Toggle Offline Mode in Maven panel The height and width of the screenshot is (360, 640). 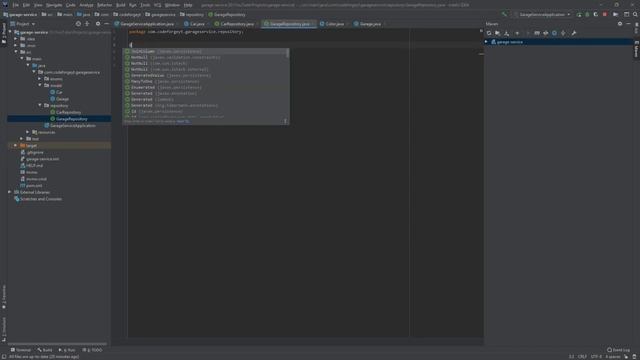(546, 33)
